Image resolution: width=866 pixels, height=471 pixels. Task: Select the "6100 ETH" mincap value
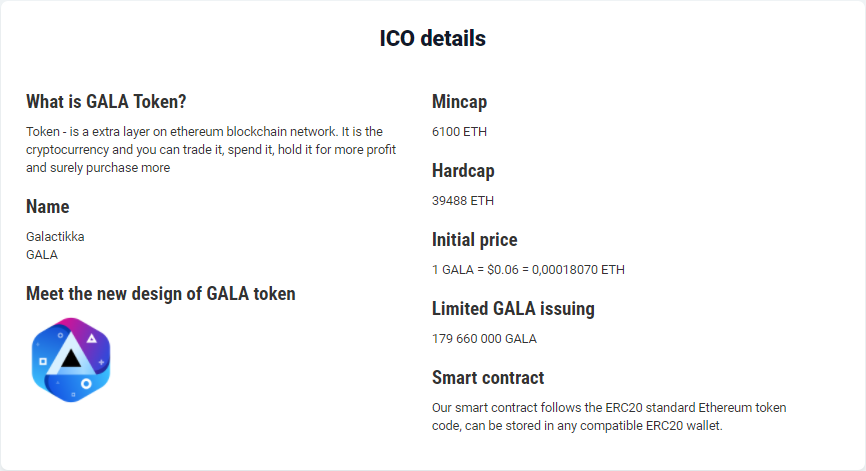click(459, 132)
